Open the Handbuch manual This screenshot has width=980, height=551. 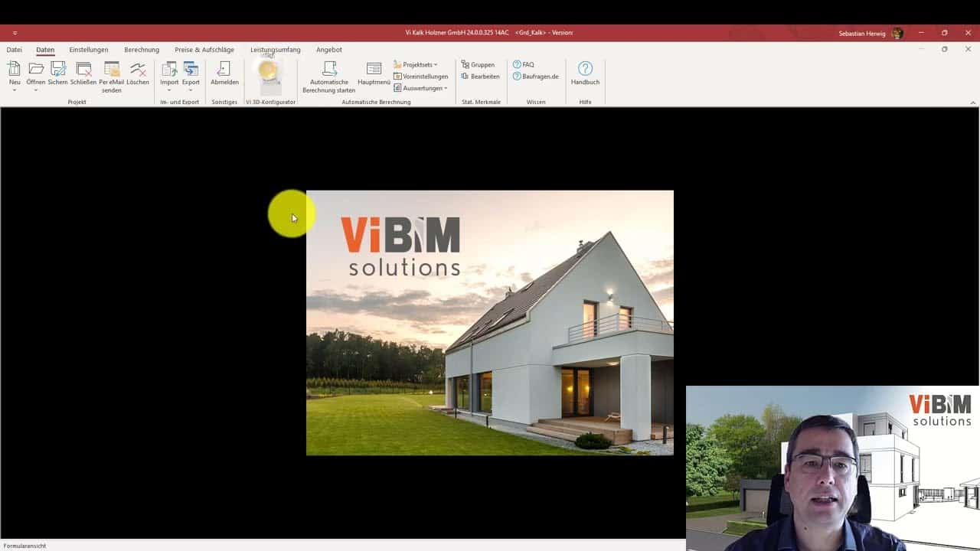[585, 73]
